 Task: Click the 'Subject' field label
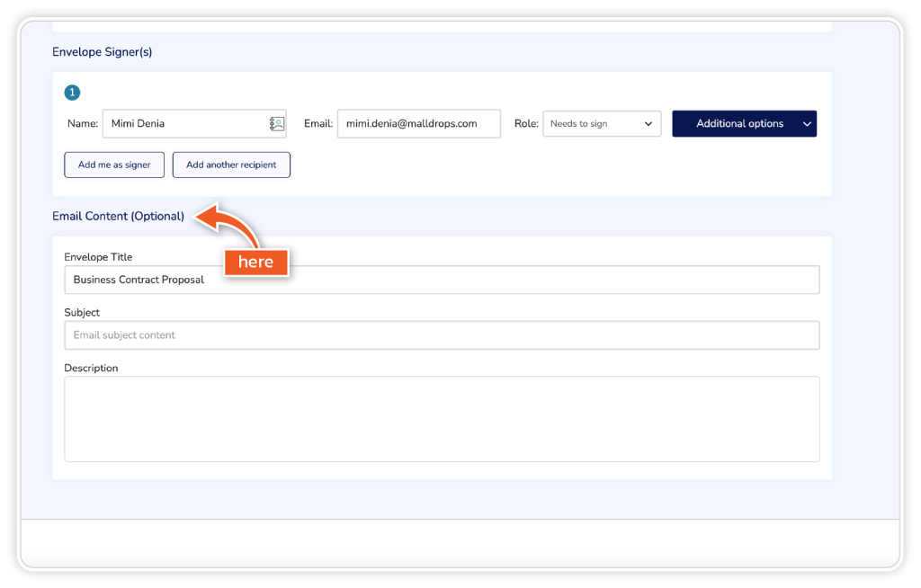[x=82, y=313]
